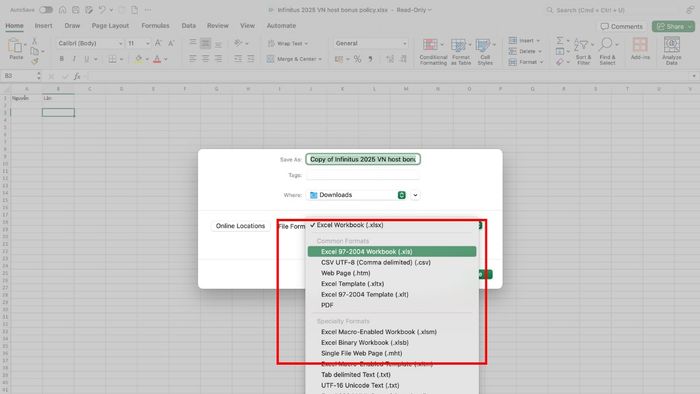Click the Increase Font Size icon
This screenshot has width=700, height=394.
click(x=158, y=43)
